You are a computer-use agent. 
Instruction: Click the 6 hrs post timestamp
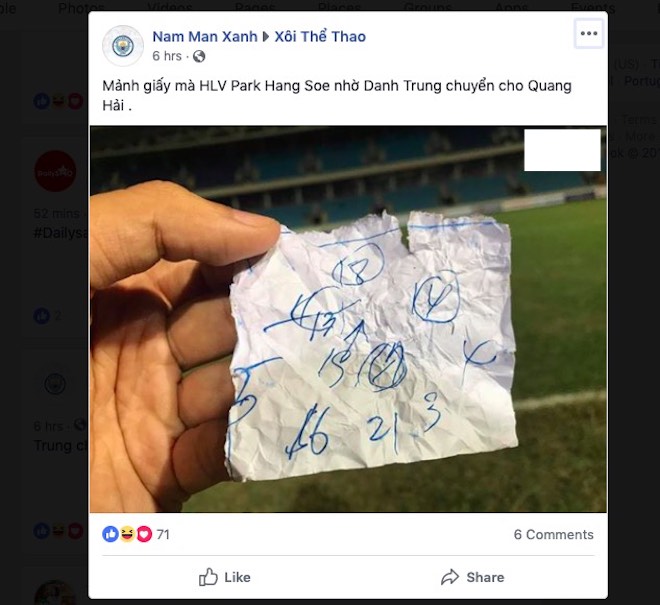tap(167, 56)
